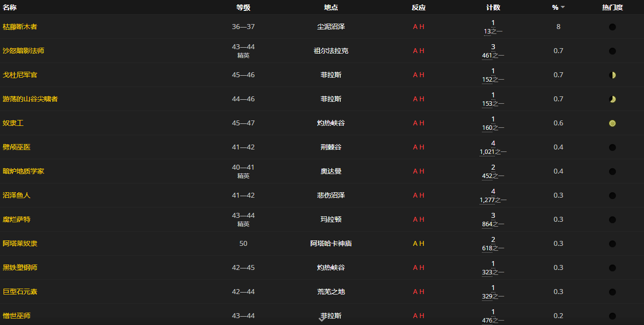Click 菲拉斯 location in 戈杜尼军官 row

[331, 75]
